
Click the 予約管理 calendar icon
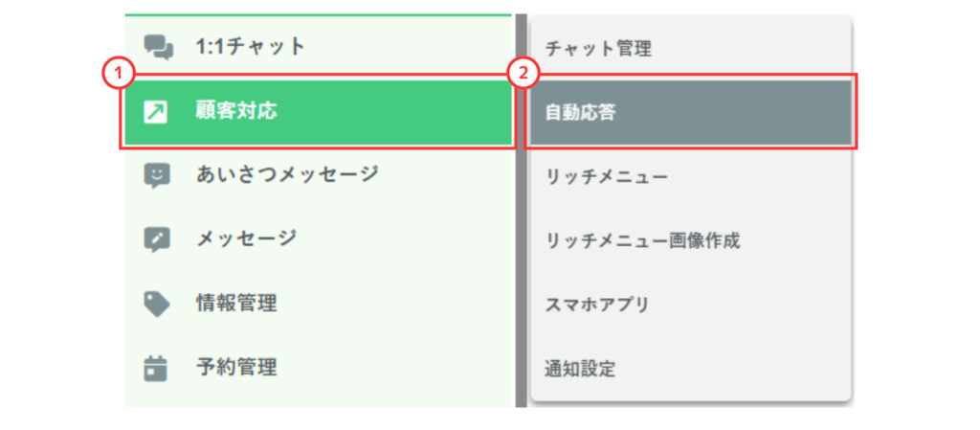(156, 367)
